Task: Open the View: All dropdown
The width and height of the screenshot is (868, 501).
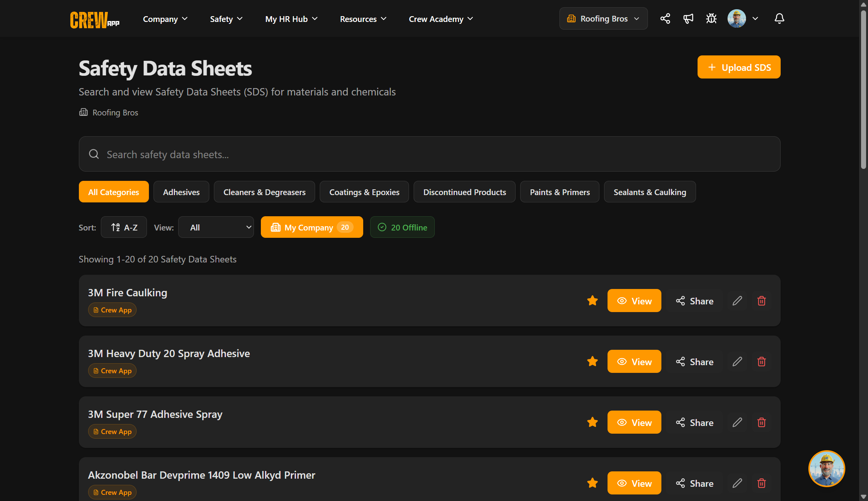Action: click(x=216, y=227)
